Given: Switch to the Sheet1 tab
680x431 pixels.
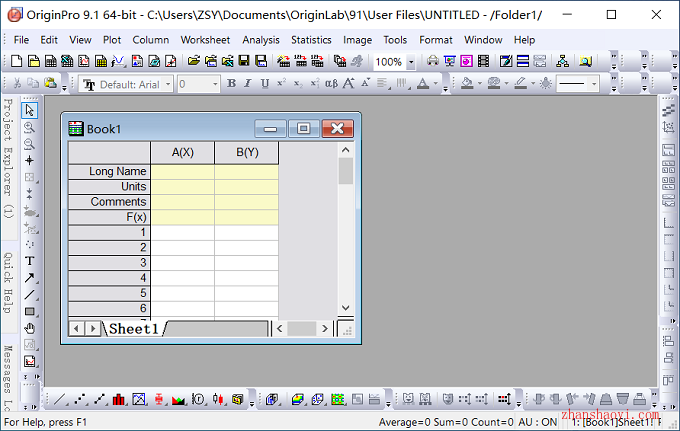Looking at the screenshot, I should [x=134, y=329].
